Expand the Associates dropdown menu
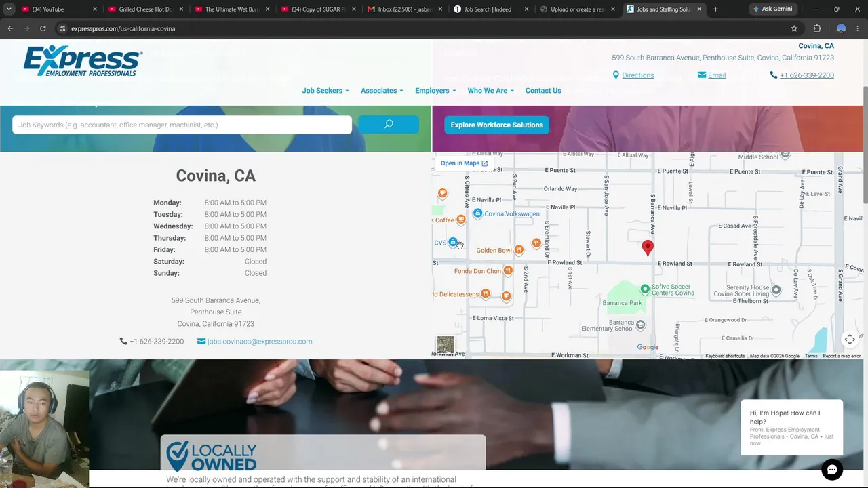Screen dimensions: 868x488 (382, 91)
